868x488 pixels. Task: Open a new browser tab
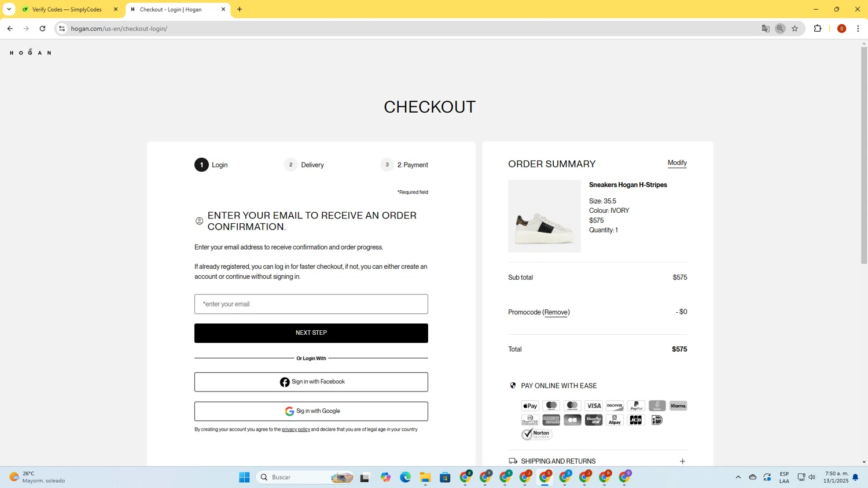(240, 9)
